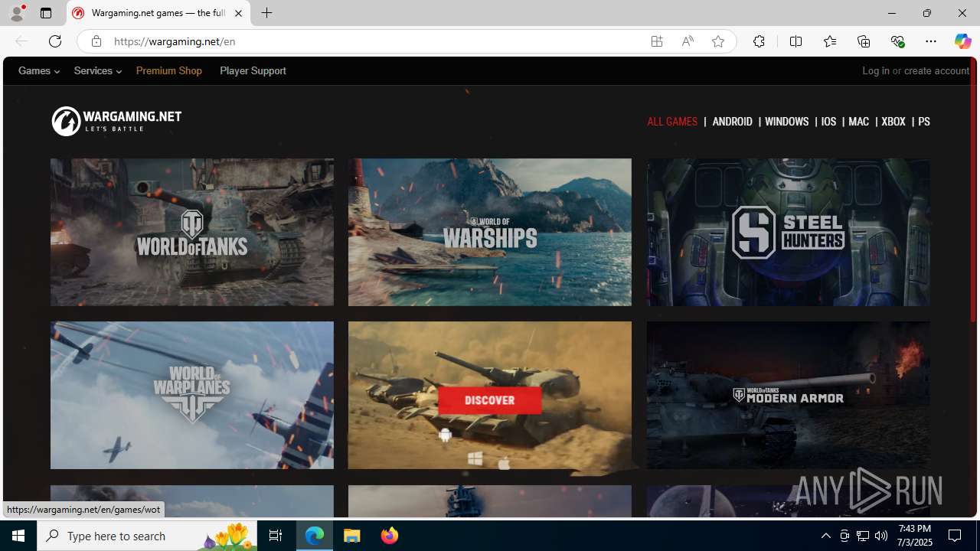The width and height of the screenshot is (980, 551).
Task: Open World of Tanks game tile
Action: tap(192, 232)
